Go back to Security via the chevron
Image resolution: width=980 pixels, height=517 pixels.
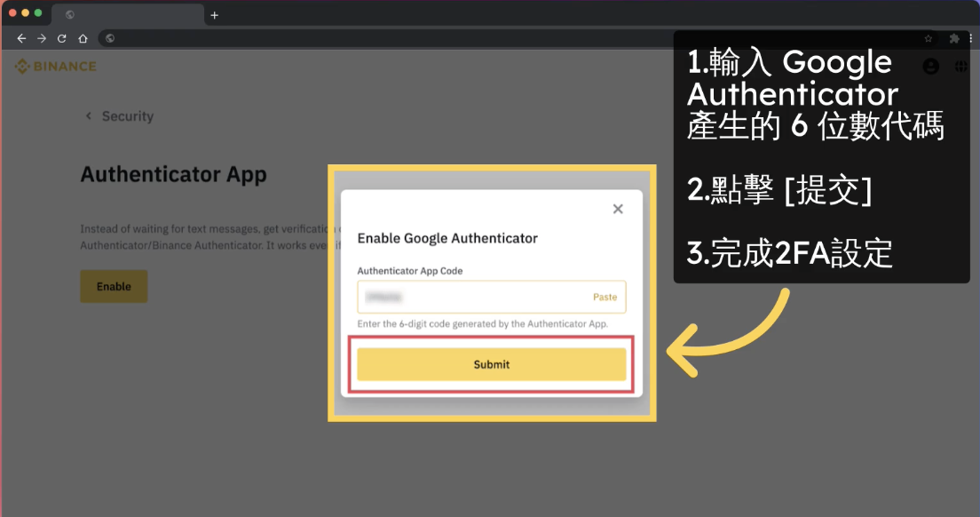point(88,115)
